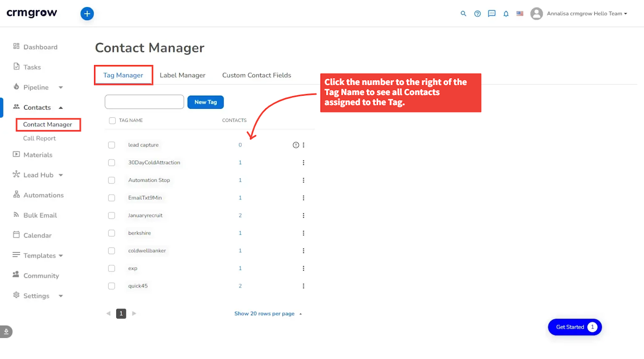Open Show 20 rows per page dropdown
This screenshot has height=359, width=644.
point(268,314)
